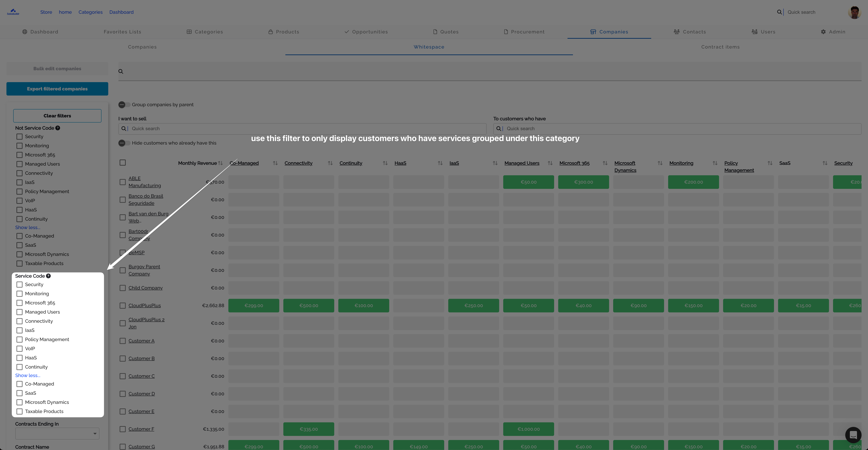The height and width of the screenshot is (450, 868).
Task: Click To customers who have search field
Action: pos(677,129)
